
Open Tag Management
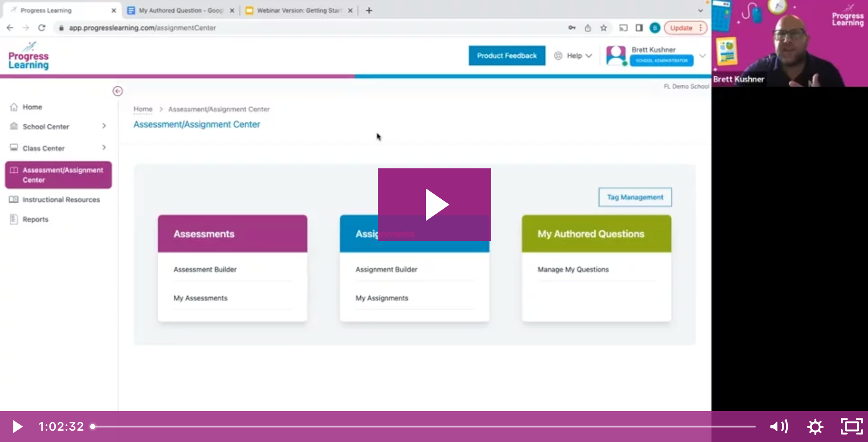(x=634, y=197)
